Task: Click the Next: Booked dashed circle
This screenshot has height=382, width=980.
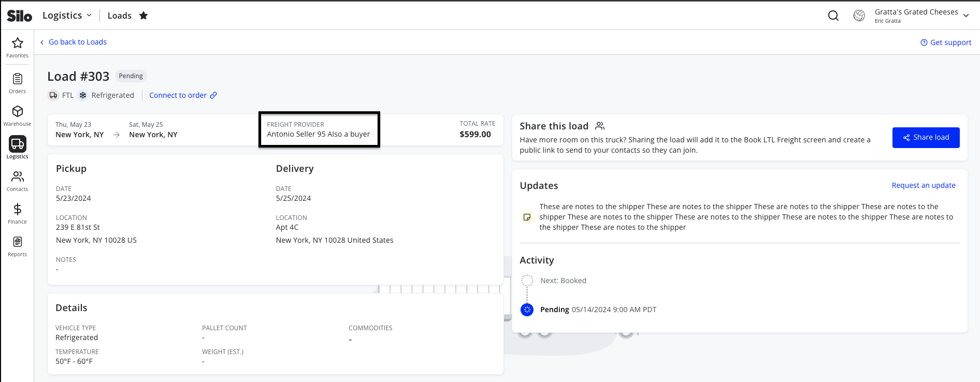Action: (x=527, y=281)
